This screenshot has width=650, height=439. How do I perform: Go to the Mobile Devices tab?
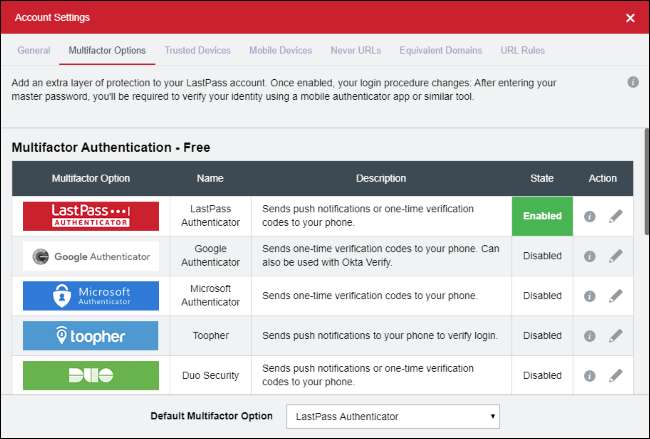[280, 50]
